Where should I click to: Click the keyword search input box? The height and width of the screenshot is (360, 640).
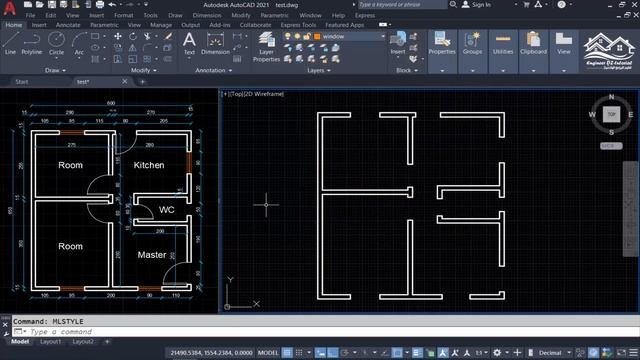[x=402, y=4]
